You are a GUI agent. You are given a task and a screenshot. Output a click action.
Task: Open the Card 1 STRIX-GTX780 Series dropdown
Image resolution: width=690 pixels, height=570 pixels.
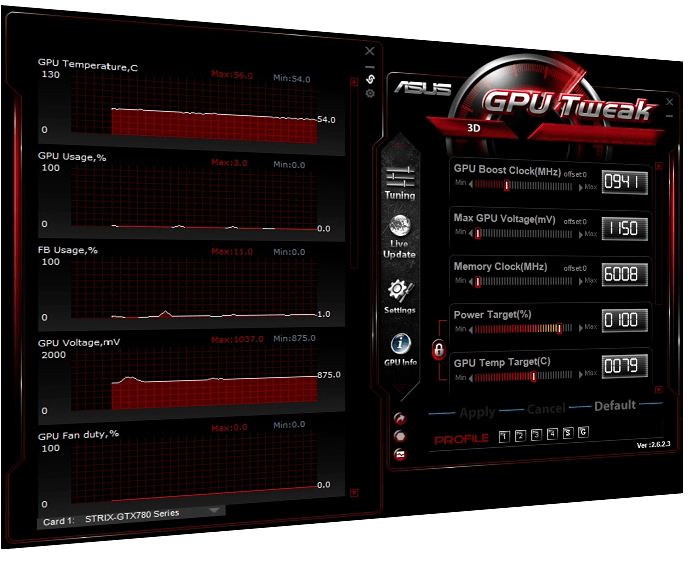132,517
